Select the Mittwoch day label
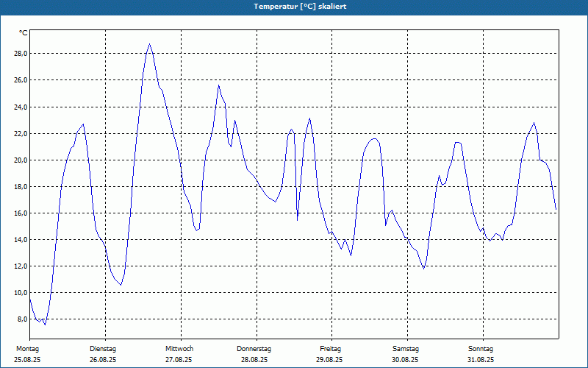Viewport: 588px width, 368px height. [x=179, y=349]
